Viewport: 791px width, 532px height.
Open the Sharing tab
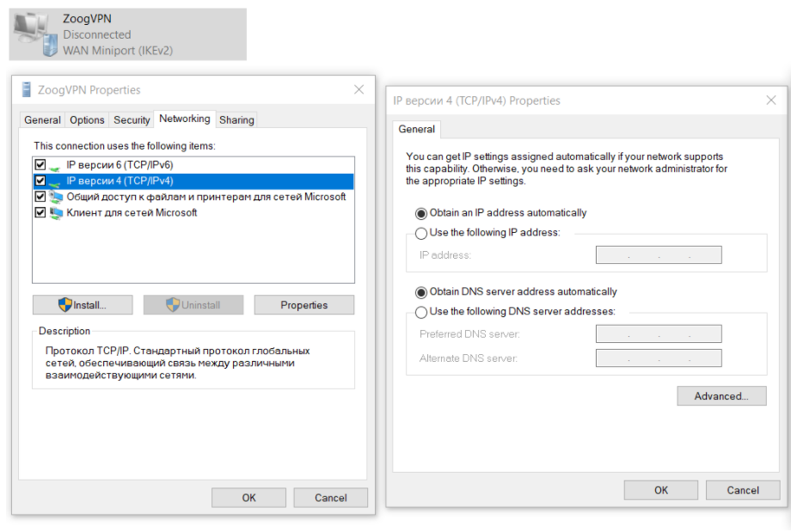point(236,120)
